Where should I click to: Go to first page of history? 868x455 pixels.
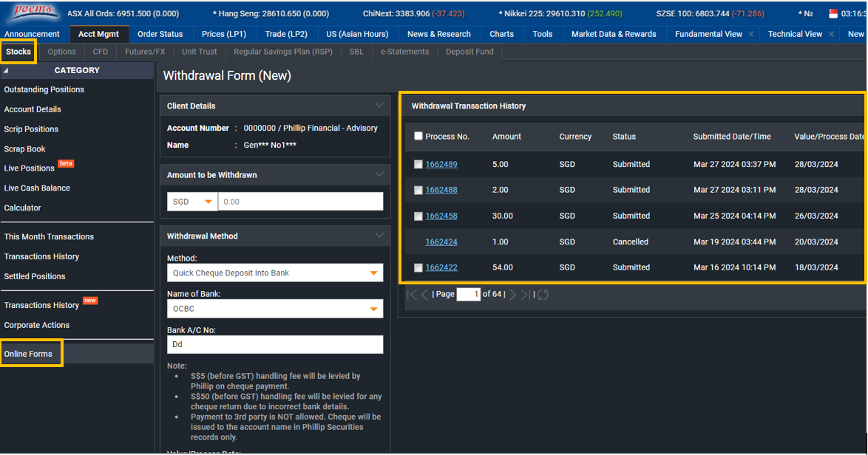(411, 295)
